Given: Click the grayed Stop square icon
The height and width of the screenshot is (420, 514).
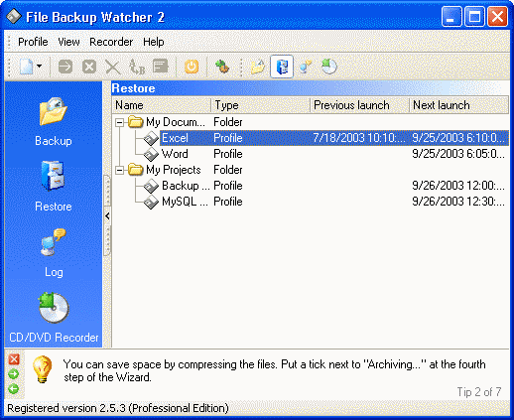Looking at the screenshot, I should point(89,67).
